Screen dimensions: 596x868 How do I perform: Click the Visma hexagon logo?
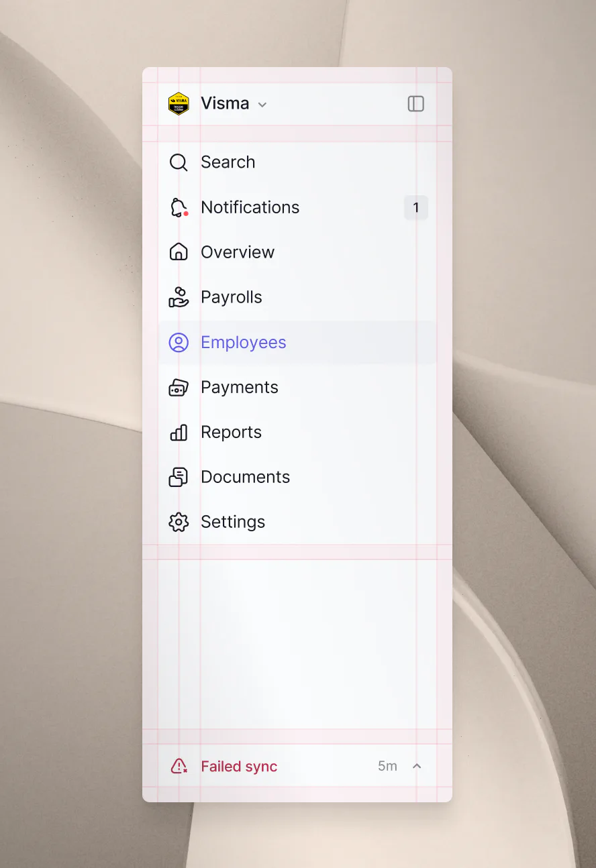tap(179, 104)
